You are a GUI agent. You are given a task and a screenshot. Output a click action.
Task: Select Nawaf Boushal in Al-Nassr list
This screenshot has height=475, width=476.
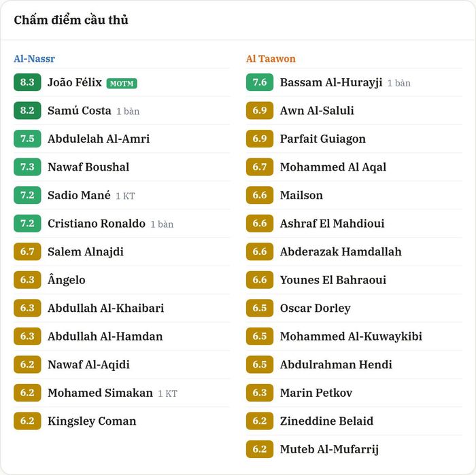[x=88, y=166]
